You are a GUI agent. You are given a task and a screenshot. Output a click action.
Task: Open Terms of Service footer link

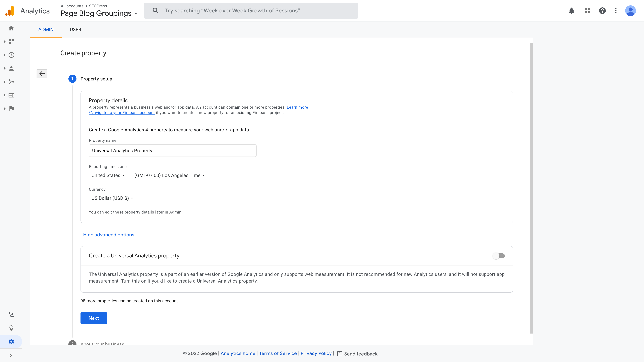coord(278,353)
